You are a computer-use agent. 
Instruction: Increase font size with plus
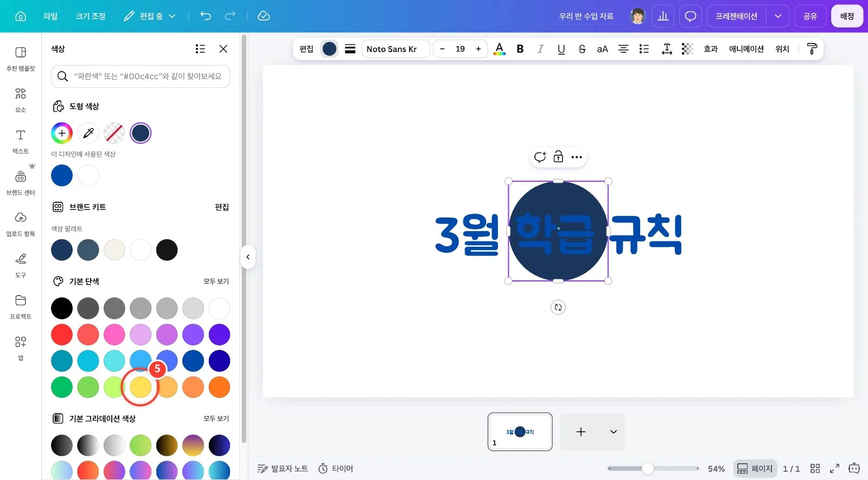click(478, 49)
